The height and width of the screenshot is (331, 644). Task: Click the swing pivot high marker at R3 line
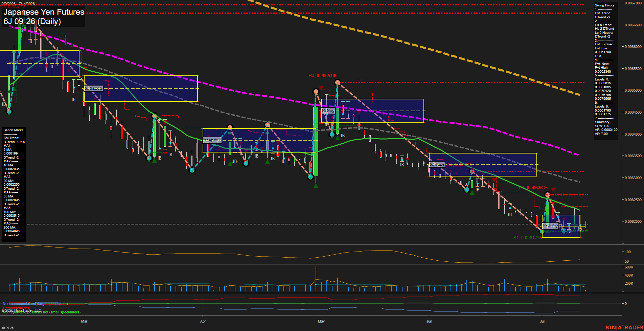pyautogui.click(x=337, y=82)
